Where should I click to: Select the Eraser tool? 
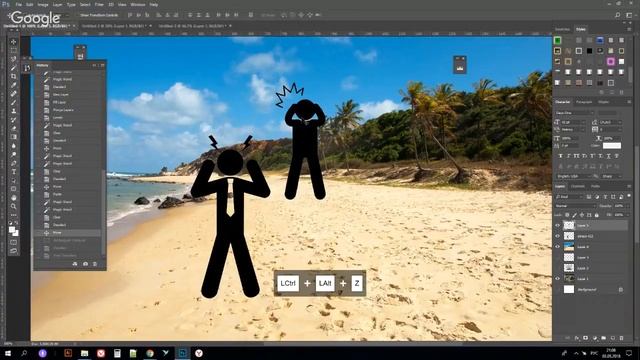[13, 128]
